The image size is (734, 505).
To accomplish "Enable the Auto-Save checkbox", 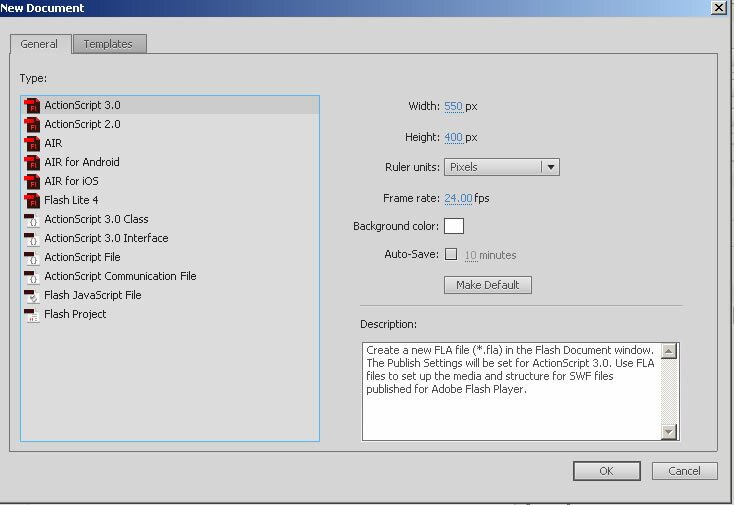I will tap(451, 254).
